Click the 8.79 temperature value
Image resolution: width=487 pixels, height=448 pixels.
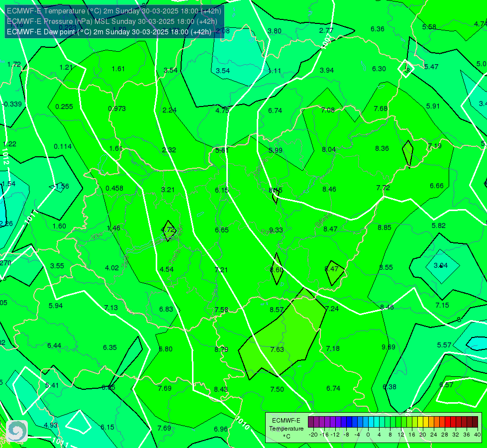[221, 350]
